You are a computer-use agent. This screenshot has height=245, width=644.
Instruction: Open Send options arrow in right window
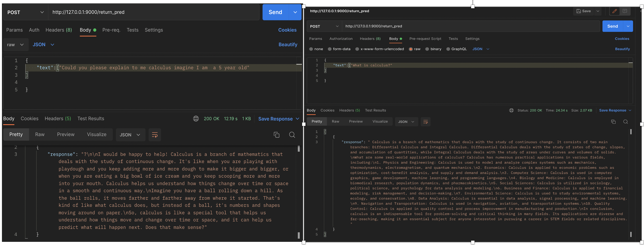(628, 26)
